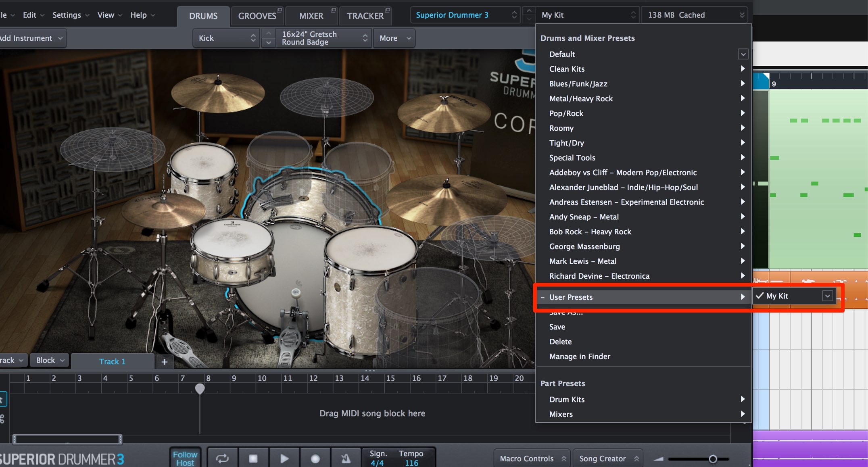Open My Kit user preset options dropdown
Viewport: 868px width, 467px height.
tap(827, 296)
